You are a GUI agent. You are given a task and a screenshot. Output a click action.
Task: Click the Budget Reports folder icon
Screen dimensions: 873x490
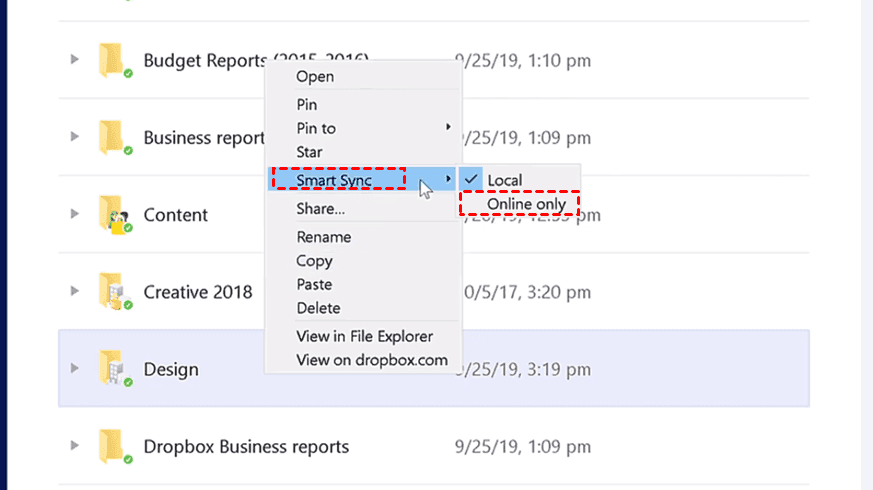click(x=112, y=60)
